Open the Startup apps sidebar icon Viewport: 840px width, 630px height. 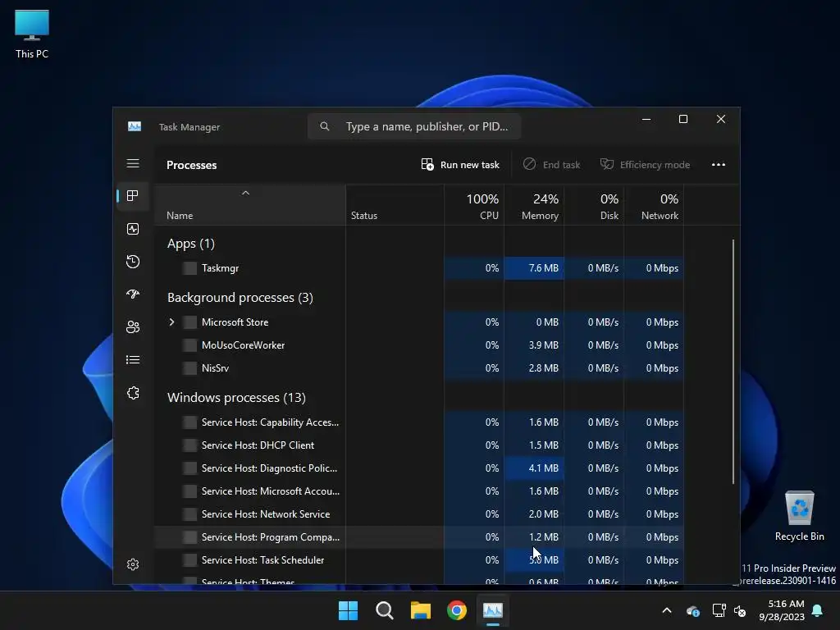(x=133, y=294)
